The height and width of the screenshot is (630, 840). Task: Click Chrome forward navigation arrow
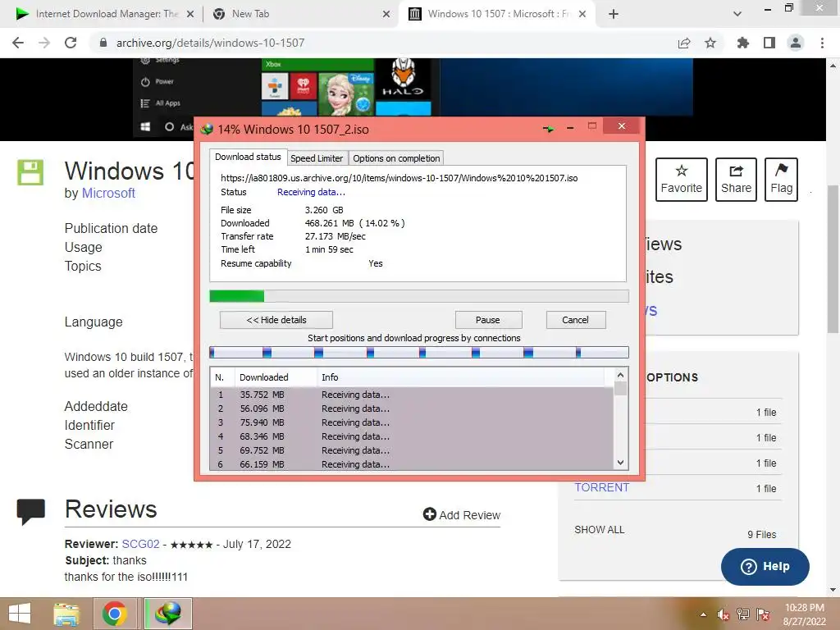44,43
